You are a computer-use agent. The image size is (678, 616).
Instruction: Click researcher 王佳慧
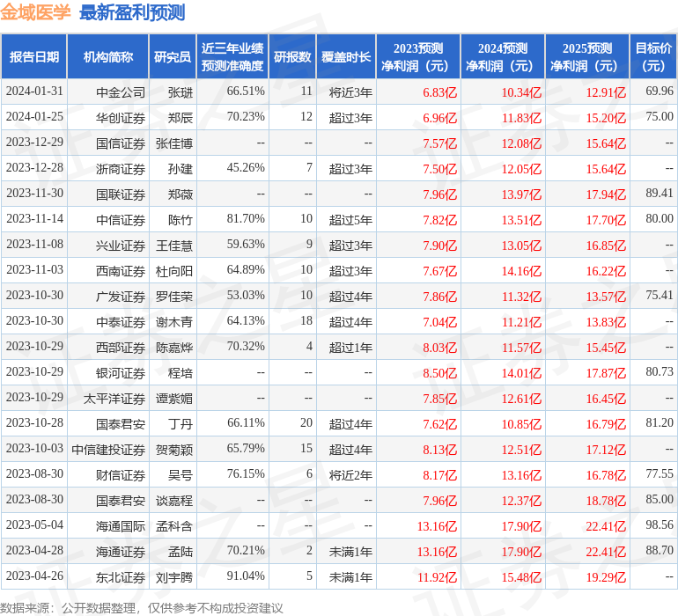tap(174, 246)
